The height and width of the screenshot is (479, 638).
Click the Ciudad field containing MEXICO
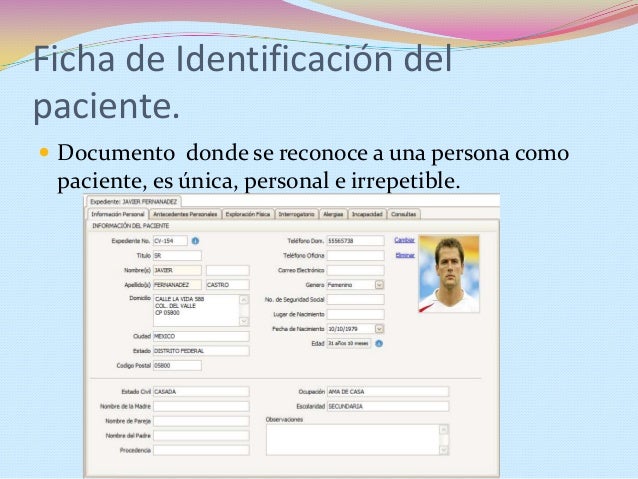201,336
